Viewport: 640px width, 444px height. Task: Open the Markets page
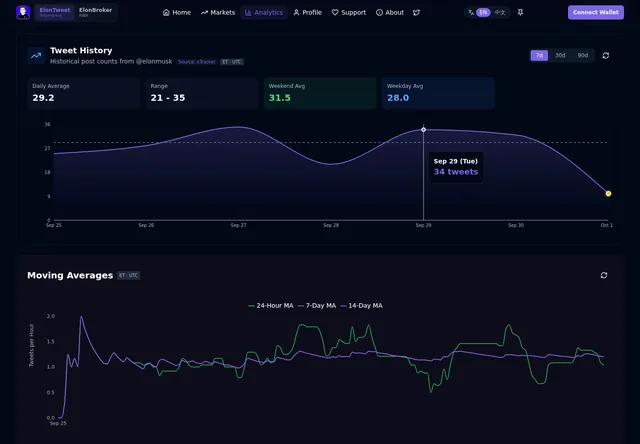[218, 13]
